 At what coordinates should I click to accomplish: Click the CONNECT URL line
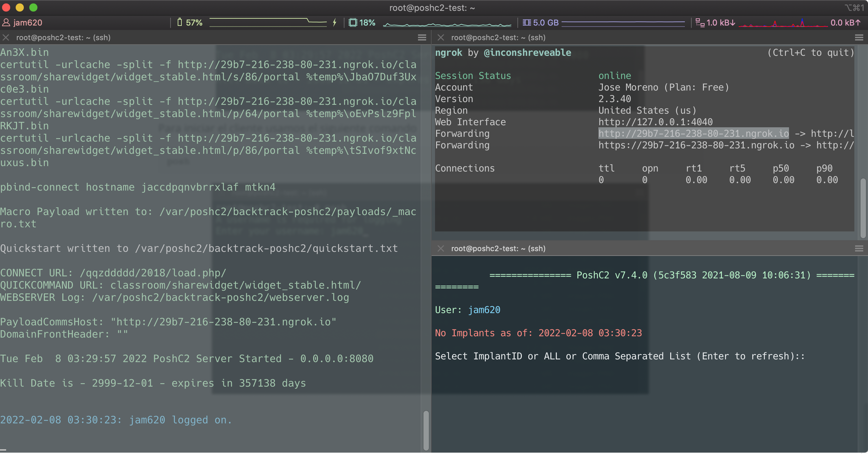(113, 273)
